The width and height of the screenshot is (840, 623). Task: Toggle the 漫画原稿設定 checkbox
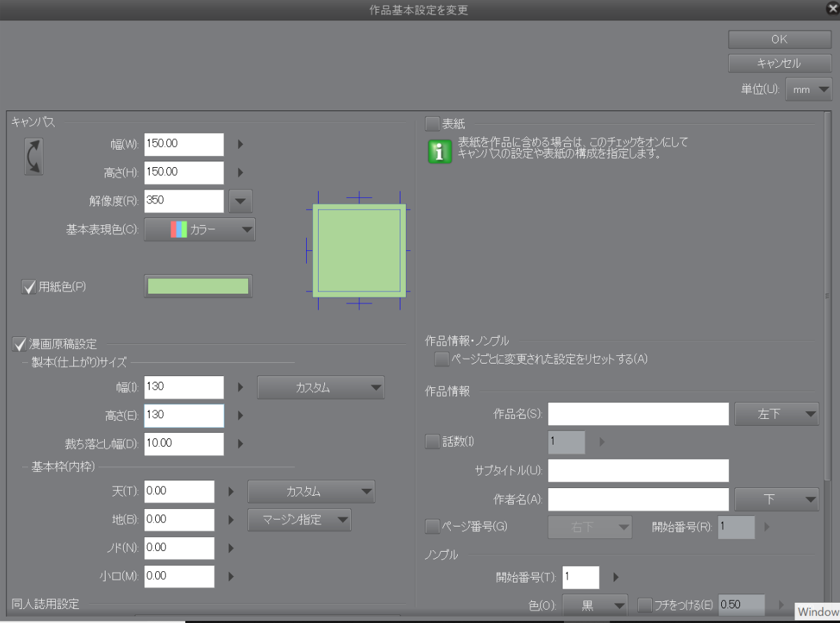click(x=19, y=344)
